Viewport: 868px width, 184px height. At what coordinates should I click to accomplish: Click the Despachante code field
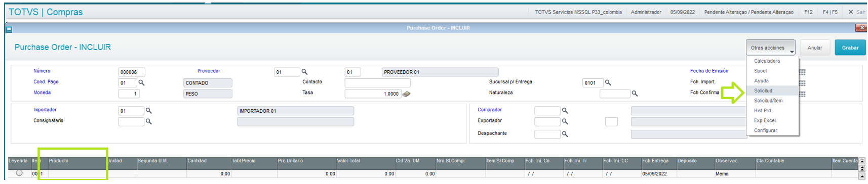click(547, 134)
